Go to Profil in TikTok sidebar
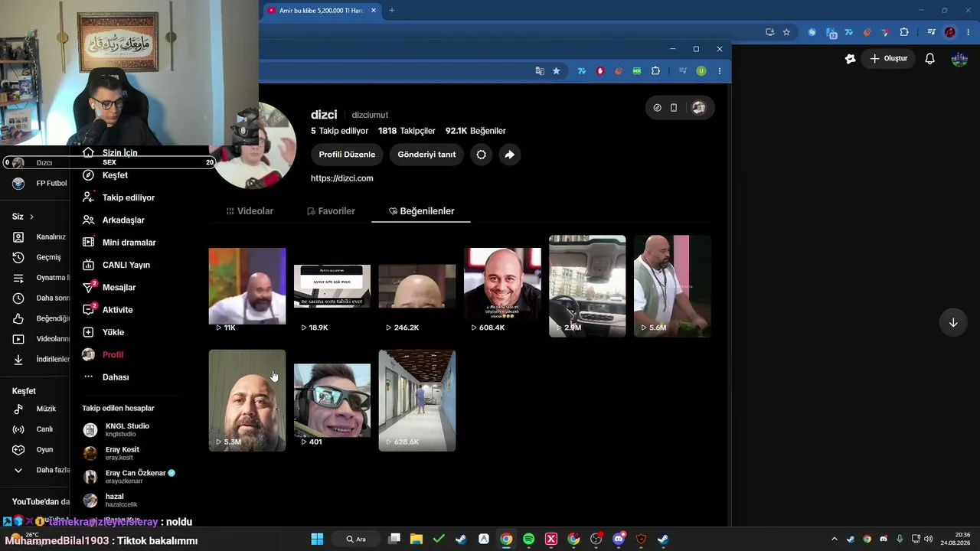980x551 pixels. pos(103,355)
